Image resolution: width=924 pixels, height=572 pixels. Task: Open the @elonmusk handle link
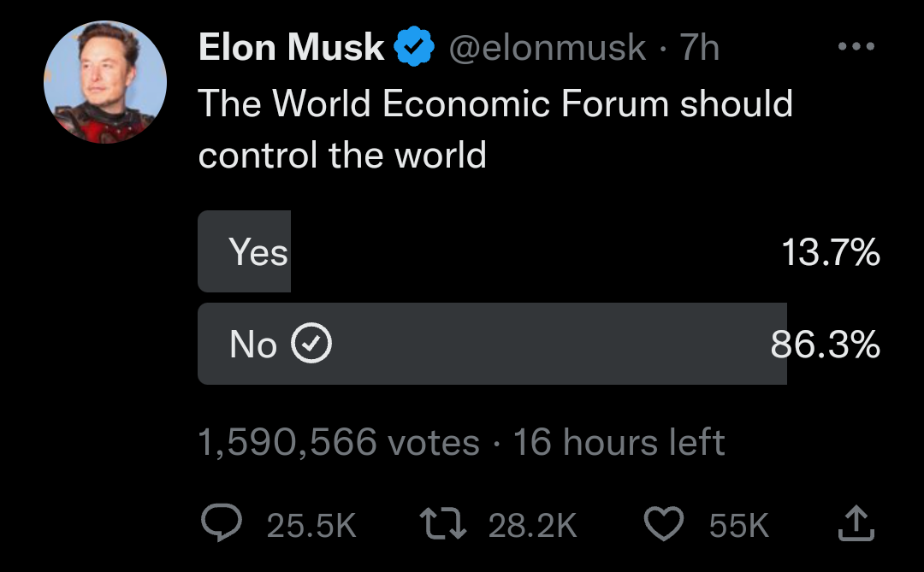click(x=548, y=48)
